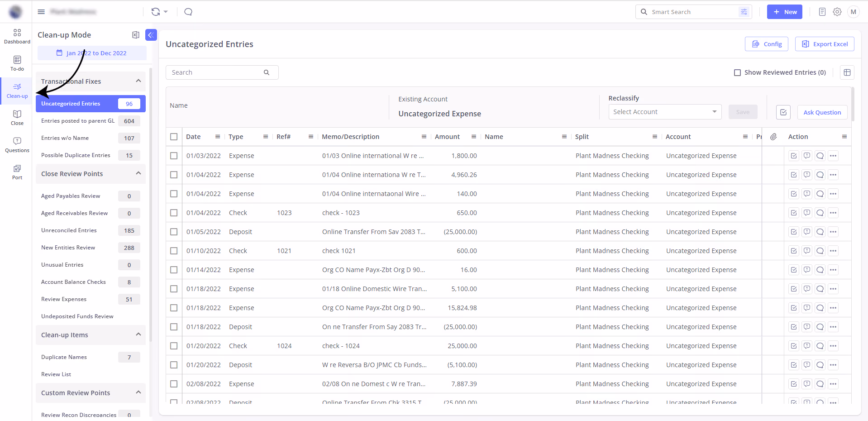The width and height of the screenshot is (868, 421).
Task: Open the Close sidebar item
Action: 17,118
